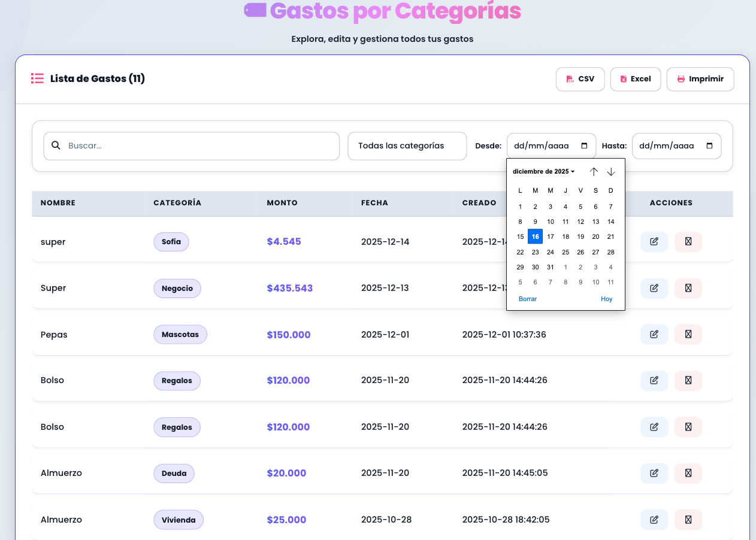Edit the "super" expense entry
Screen dimensions: 756x540
(x=654, y=241)
